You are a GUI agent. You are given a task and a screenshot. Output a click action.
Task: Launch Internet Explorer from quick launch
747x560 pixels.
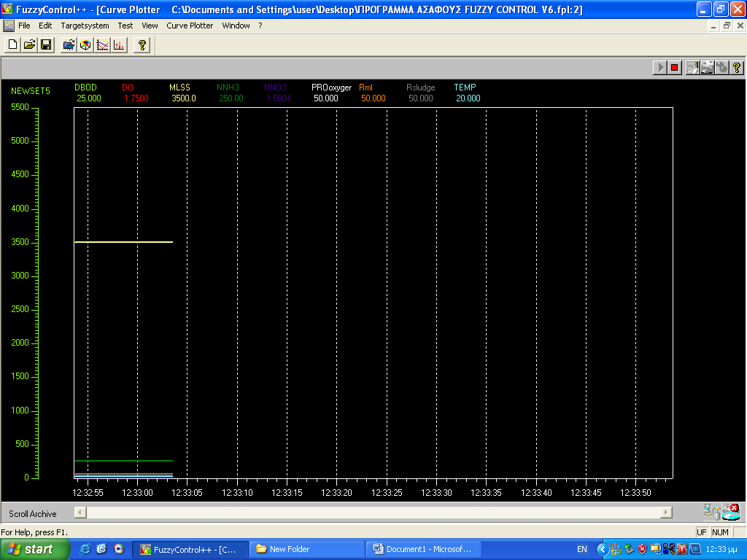pos(85,549)
